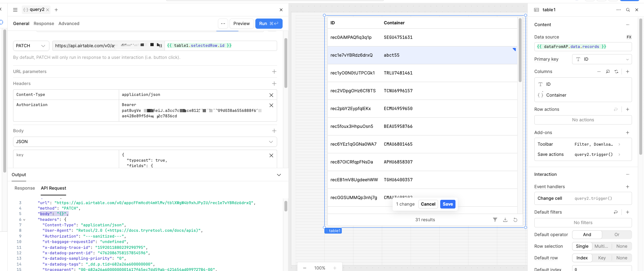
Task: Open table1 inspector more options
Action: (619, 10)
